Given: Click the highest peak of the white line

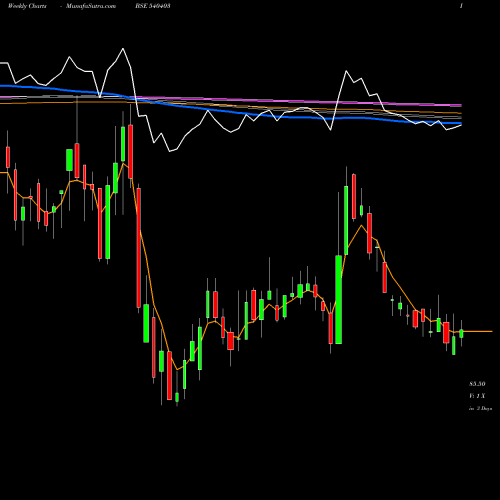Looking at the screenshot, I should 123,49.
